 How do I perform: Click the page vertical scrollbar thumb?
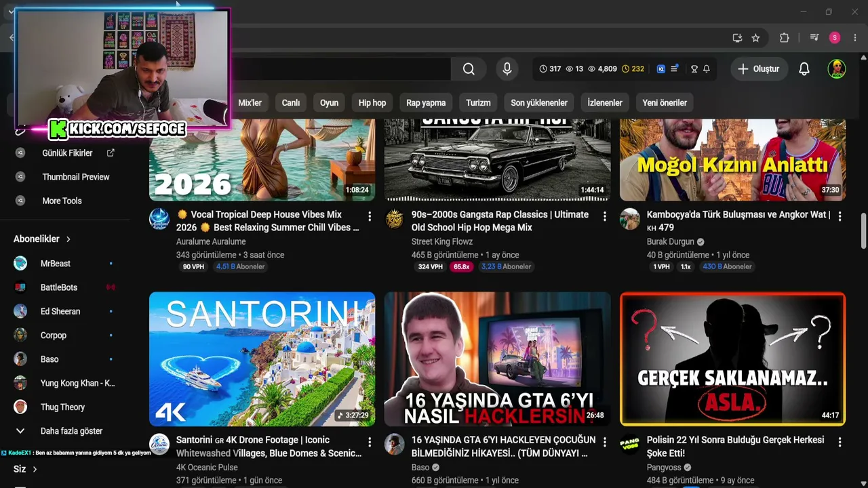(x=863, y=231)
